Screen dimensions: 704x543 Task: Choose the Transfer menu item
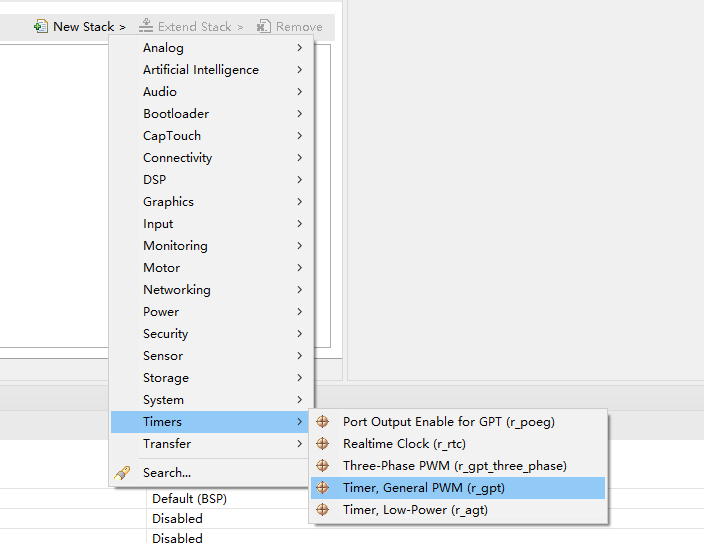[167, 444]
